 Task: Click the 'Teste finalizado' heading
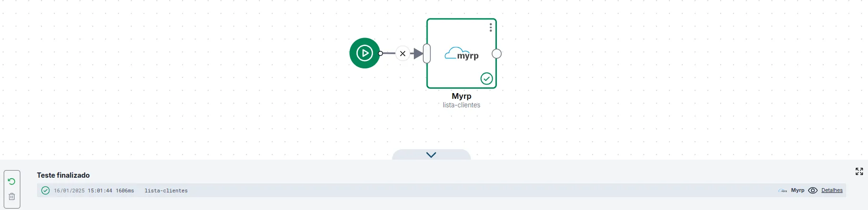pyautogui.click(x=63, y=175)
